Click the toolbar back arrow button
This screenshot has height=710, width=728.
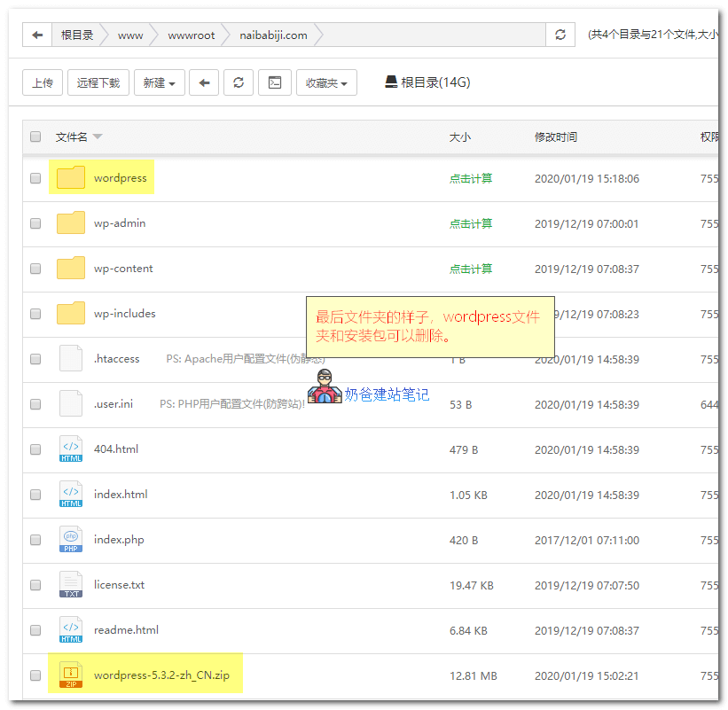click(204, 82)
